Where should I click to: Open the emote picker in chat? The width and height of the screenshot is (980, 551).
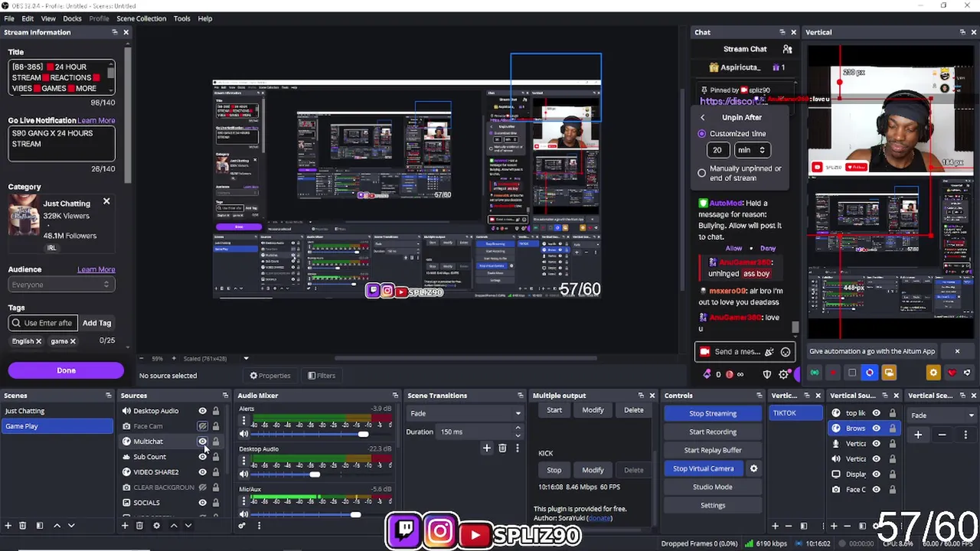pos(786,352)
